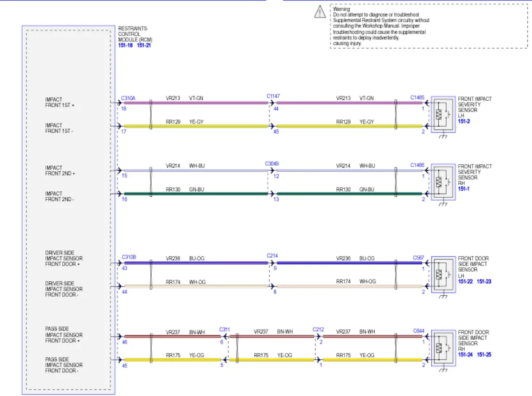Follow the 151-2 link for the LH severity sensor

(464, 121)
